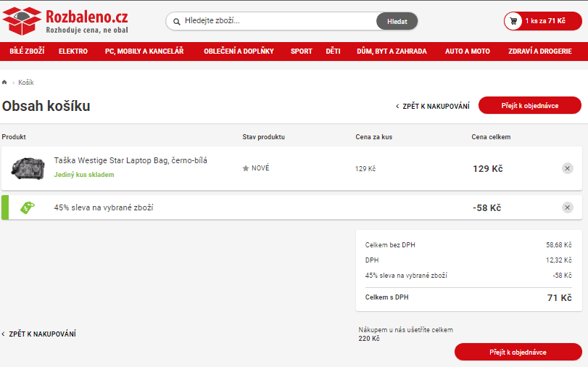Click top Přejít k objednávce button

[x=529, y=106]
